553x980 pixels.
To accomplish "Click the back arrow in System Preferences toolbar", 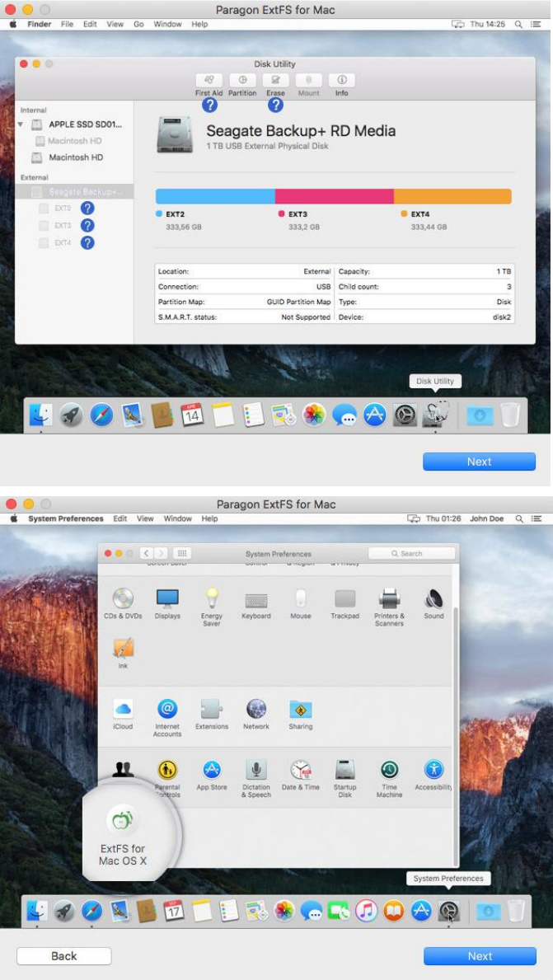I will [x=147, y=553].
